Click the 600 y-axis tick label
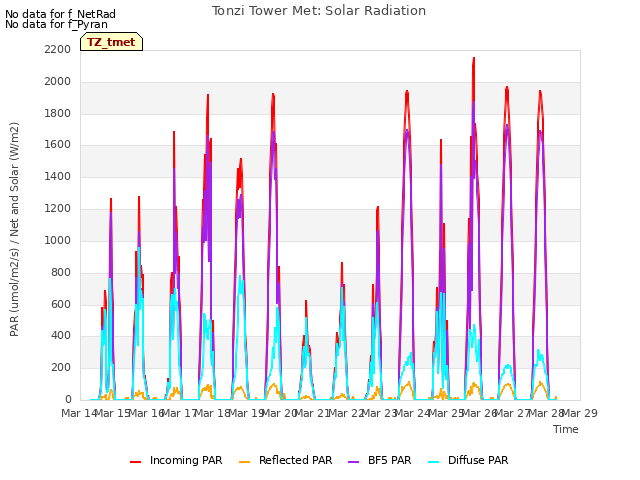 pos(61,304)
